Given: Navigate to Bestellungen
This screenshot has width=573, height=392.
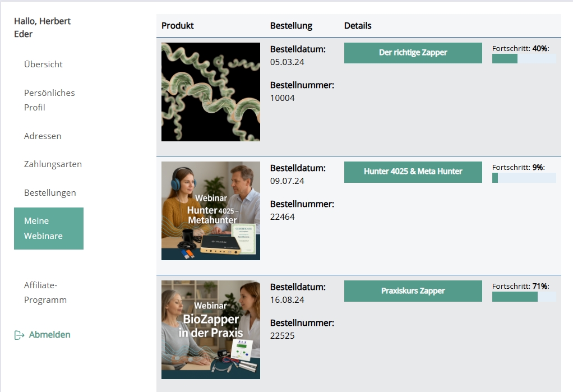Looking at the screenshot, I should pos(50,192).
